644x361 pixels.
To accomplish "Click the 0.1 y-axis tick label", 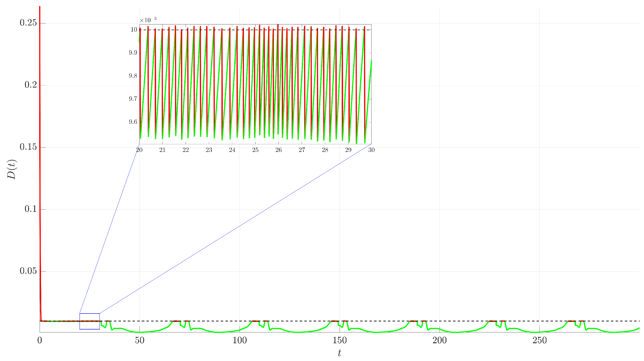I will click(x=30, y=209).
